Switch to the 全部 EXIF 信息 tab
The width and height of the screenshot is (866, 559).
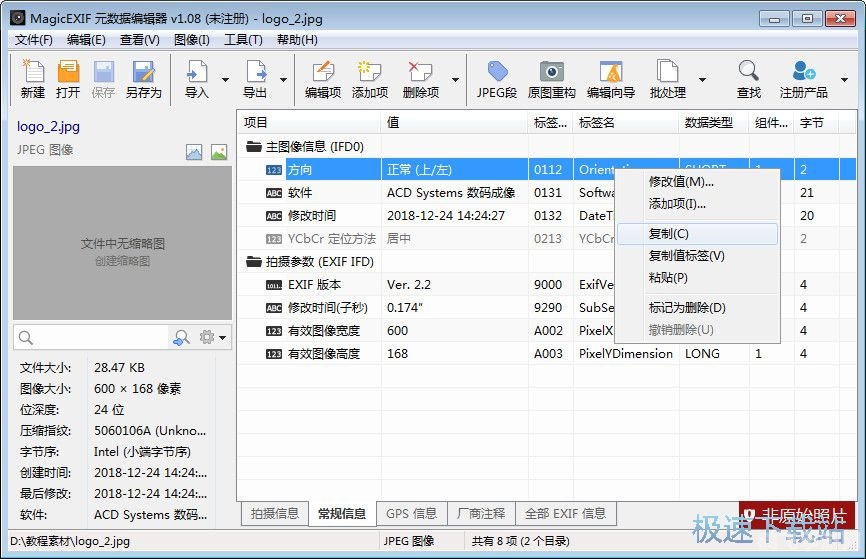[566, 514]
